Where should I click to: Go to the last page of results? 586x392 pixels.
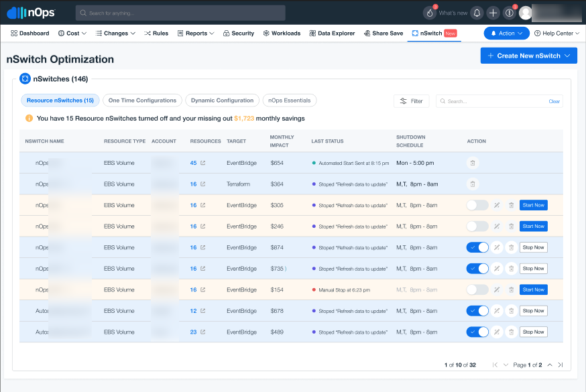(x=561, y=365)
